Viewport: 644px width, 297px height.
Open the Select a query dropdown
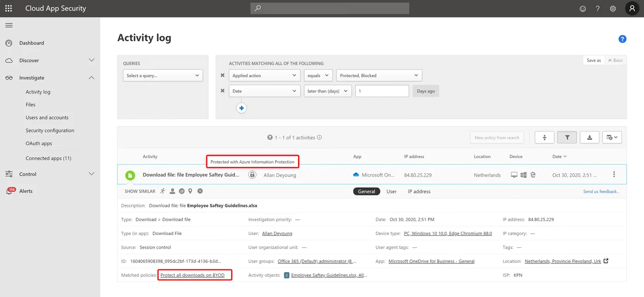pyautogui.click(x=163, y=75)
